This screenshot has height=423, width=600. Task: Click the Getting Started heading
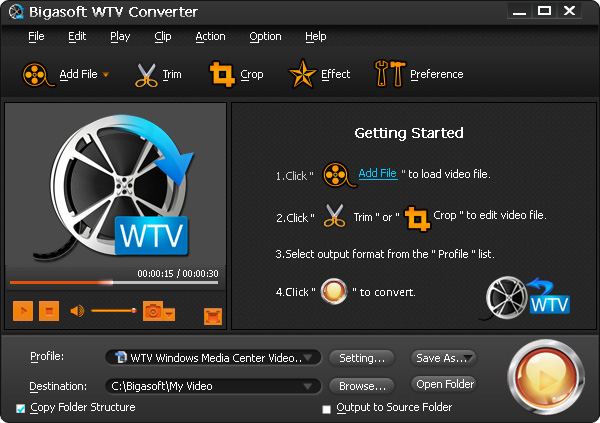coord(409,133)
